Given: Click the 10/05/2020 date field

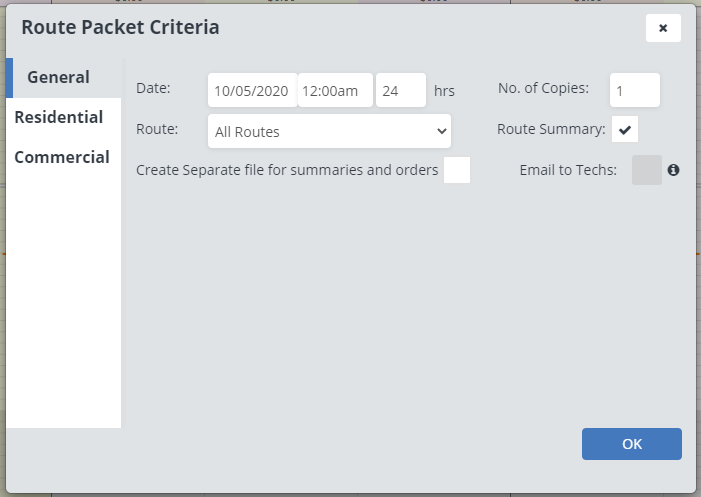Looking at the screenshot, I should point(252,90).
